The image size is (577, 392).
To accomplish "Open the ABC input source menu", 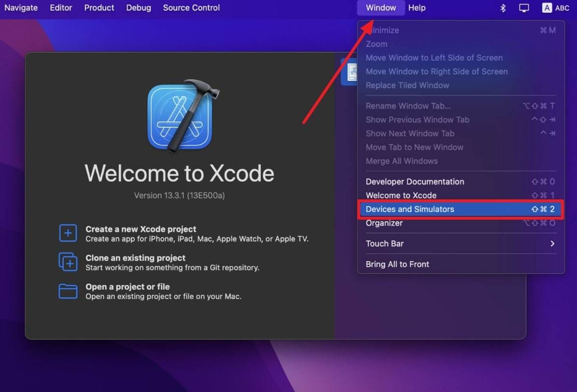I will [x=556, y=8].
